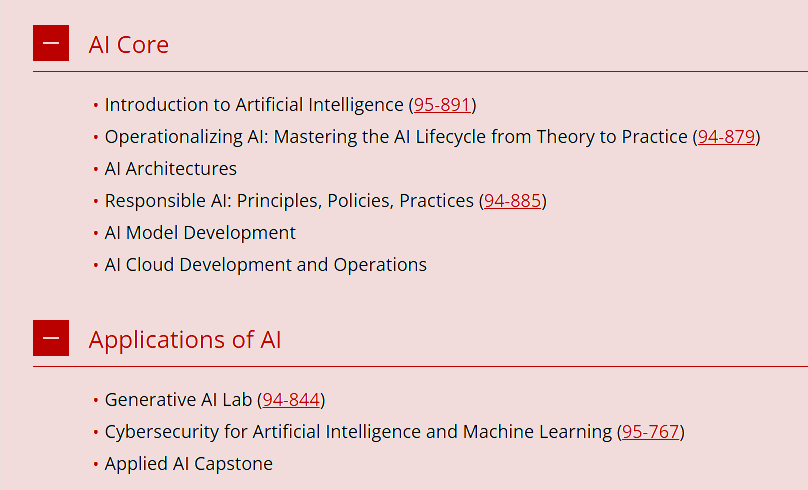Click the AI Model Development list item
Image resolution: width=808 pixels, height=490 pixels.
point(200,232)
